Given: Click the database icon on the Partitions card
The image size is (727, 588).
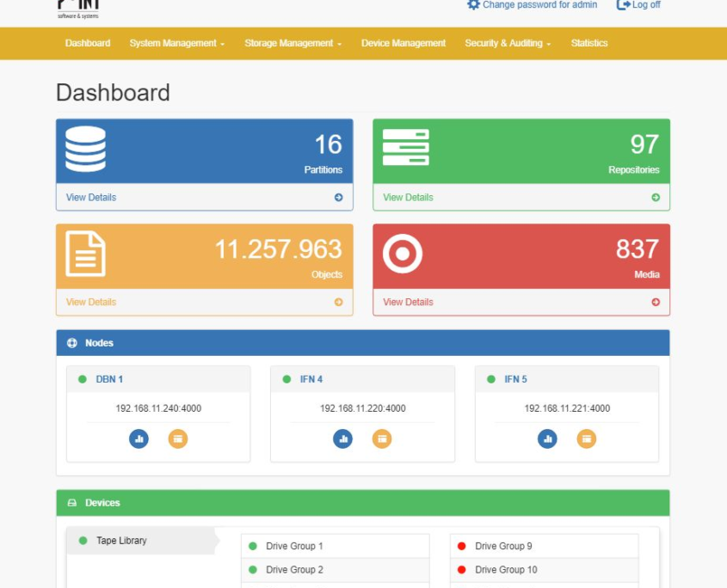Looking at the screenshot, I should tap(86, 148).
